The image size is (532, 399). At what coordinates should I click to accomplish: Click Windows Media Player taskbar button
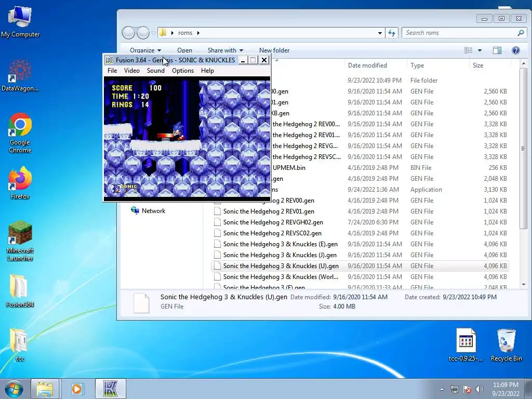coord(77,389)
